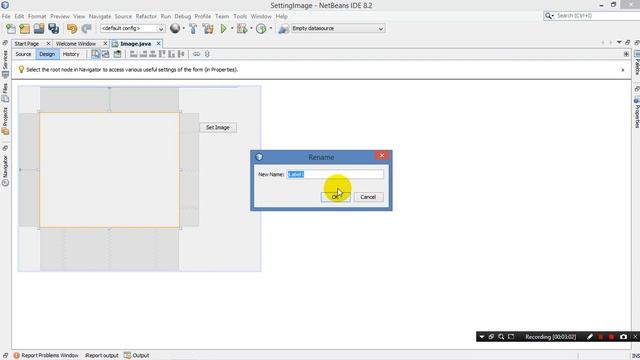Click the first alignment icon in designer toolbar
Screen dimensions: 640x360
click(133, 54)
